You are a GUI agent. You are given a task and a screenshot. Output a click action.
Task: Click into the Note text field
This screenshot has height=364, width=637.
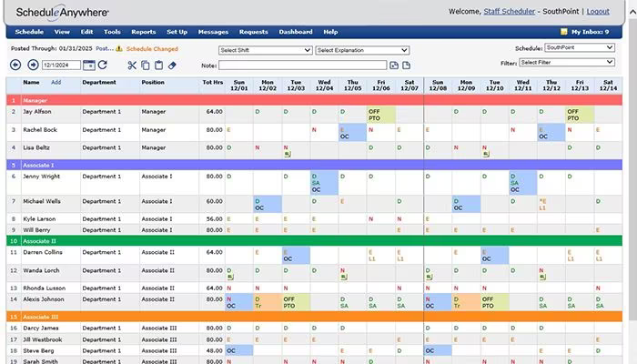coord(303,65)
